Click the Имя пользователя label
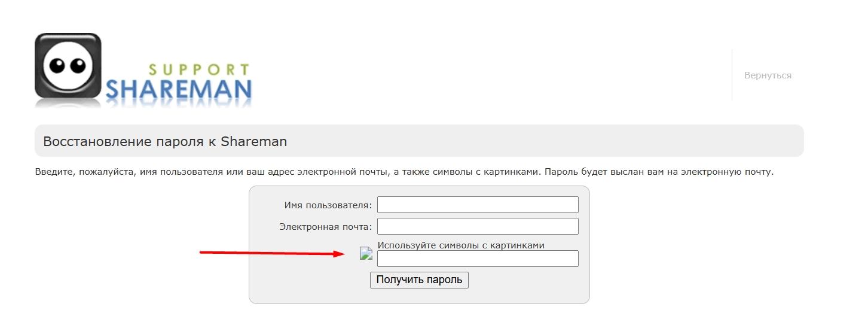Screen dimensions: 868x325 pyautogui.click(x=328, y=205)
